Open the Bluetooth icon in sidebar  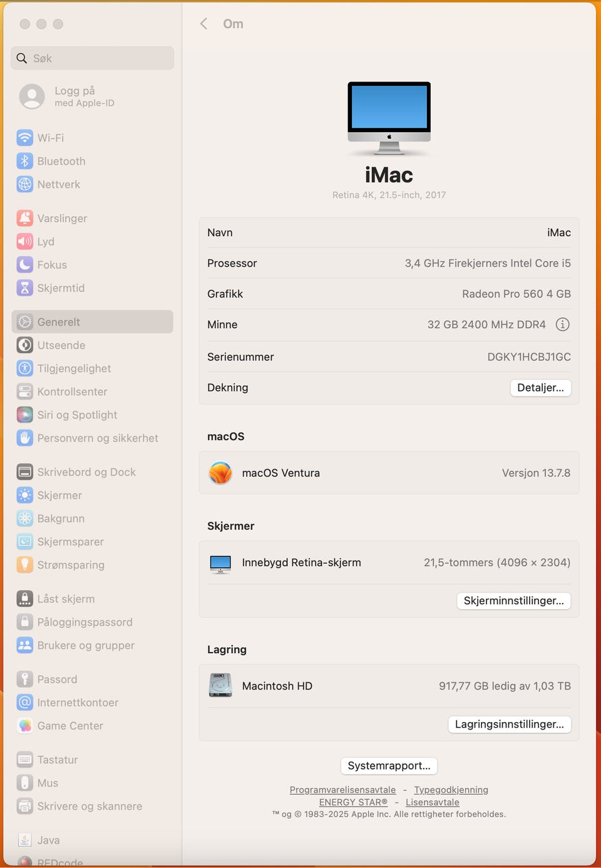pyautogui.click(x=24, y=161)
